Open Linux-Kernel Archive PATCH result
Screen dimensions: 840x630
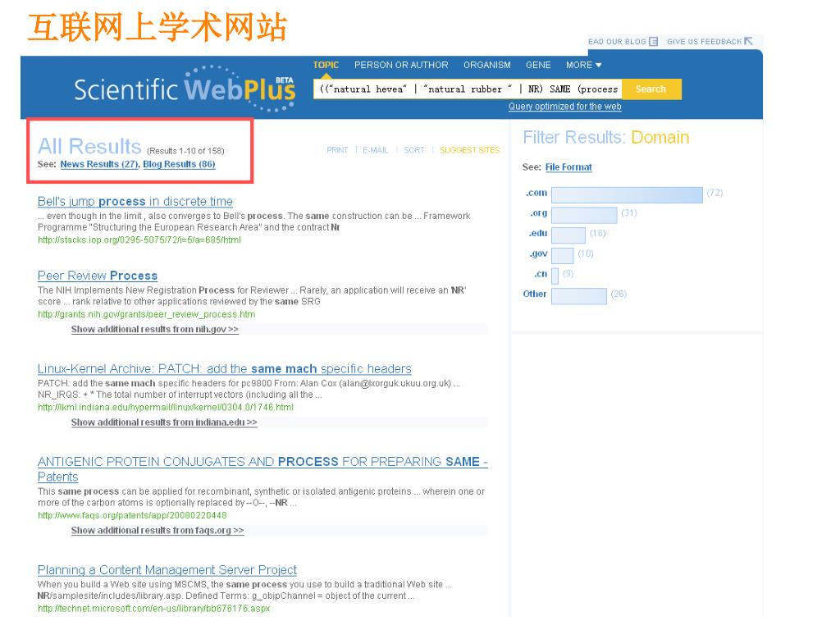tap(225, 369)
